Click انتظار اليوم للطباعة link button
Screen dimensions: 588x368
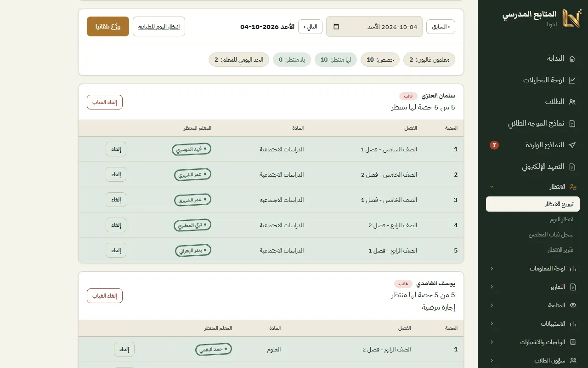coord(159,27)
